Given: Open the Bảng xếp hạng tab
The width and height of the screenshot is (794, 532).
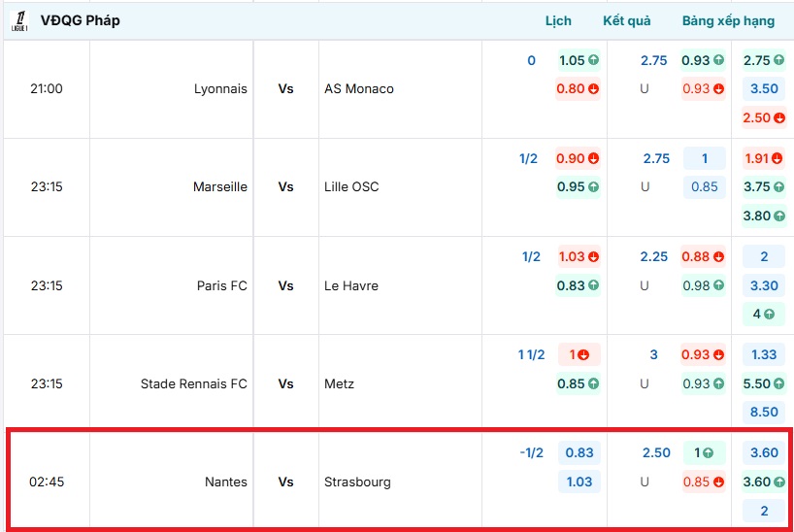Looking at the screenshot, I should (x=728, y=20).
